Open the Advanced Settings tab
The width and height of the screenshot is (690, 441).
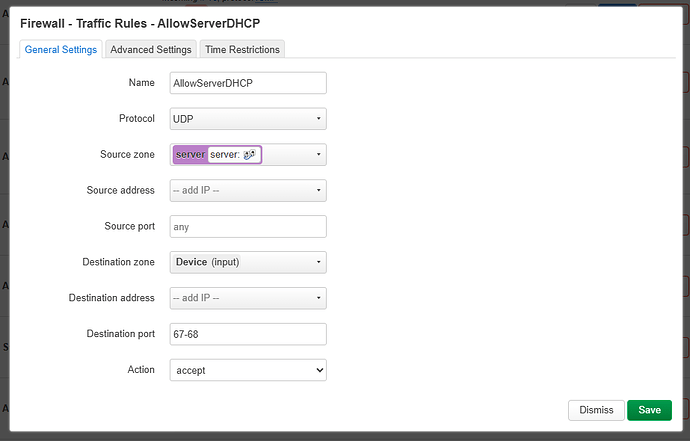(150, 49)
